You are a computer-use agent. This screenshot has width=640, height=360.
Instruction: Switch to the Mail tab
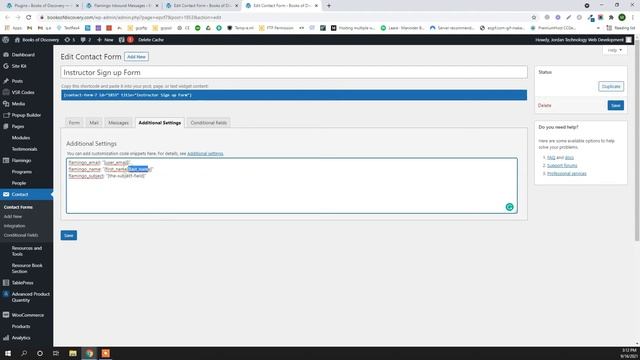[94, 123]
